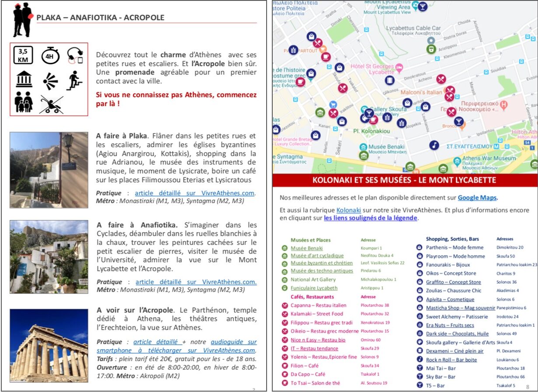Click the Funiculaire Lycabeth legend link
The height and width of the screenshot is (392, 538).
(x=314, y=288)
